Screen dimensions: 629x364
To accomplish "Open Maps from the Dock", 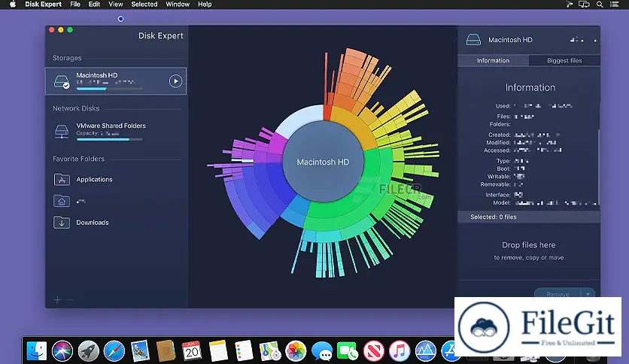I will pos(269,351).
